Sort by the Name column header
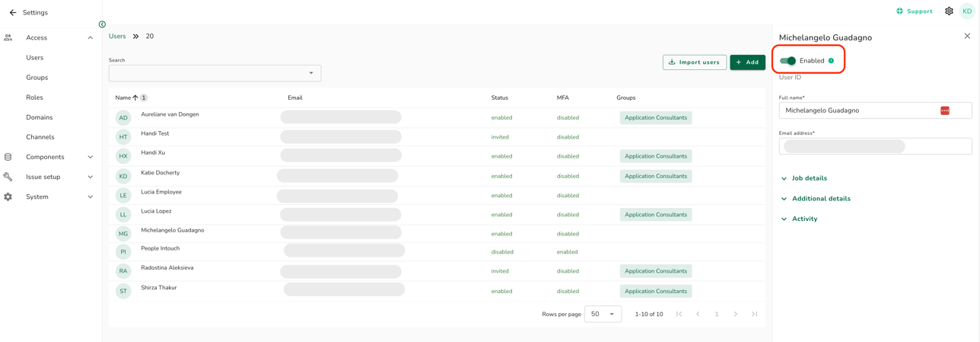This screenshot has height=342, width=980. [x=123, y=97]
